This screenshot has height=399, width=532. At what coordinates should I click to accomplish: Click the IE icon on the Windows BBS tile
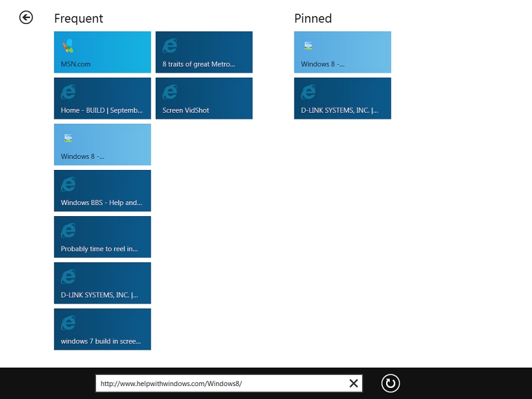pos(68,184)
